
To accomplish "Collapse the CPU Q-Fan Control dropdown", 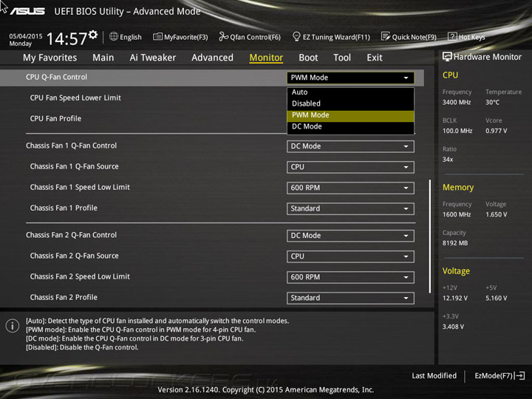I will [350, 78].
